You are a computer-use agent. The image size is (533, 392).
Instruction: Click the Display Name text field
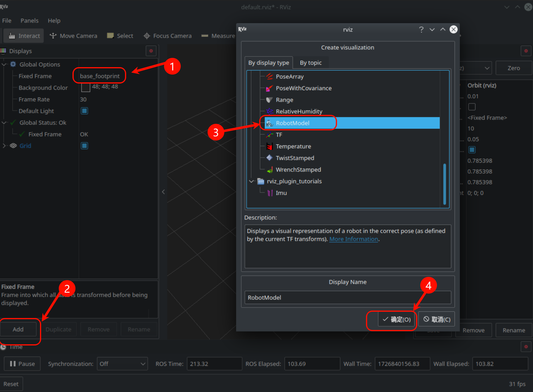(347, 297)
